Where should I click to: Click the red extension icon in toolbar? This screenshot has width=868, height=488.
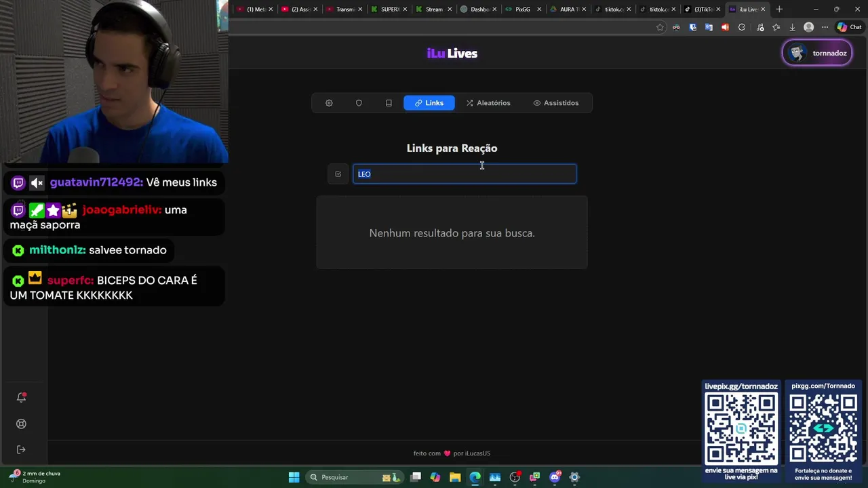coord(725,27)
